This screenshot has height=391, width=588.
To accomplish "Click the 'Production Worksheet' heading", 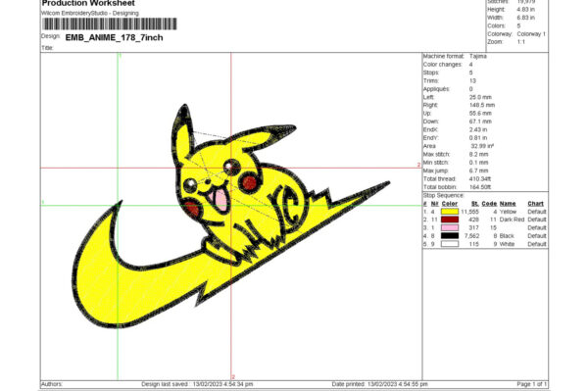I will click(x=88, y=3).
